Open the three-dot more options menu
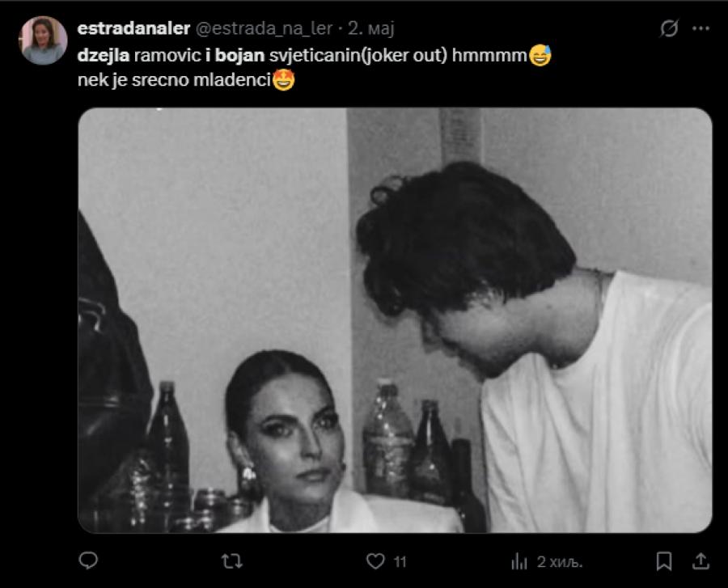The image size is (728, 588). point(700,29)
